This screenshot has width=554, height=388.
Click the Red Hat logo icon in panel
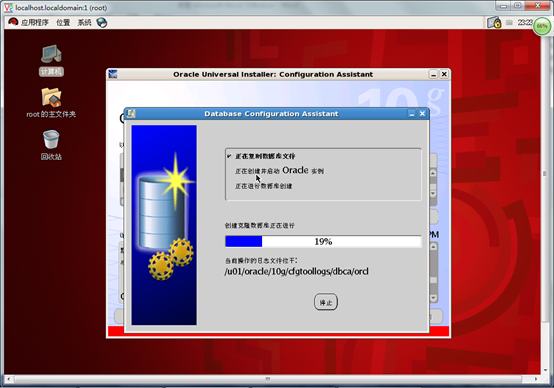tap(13, 22)
